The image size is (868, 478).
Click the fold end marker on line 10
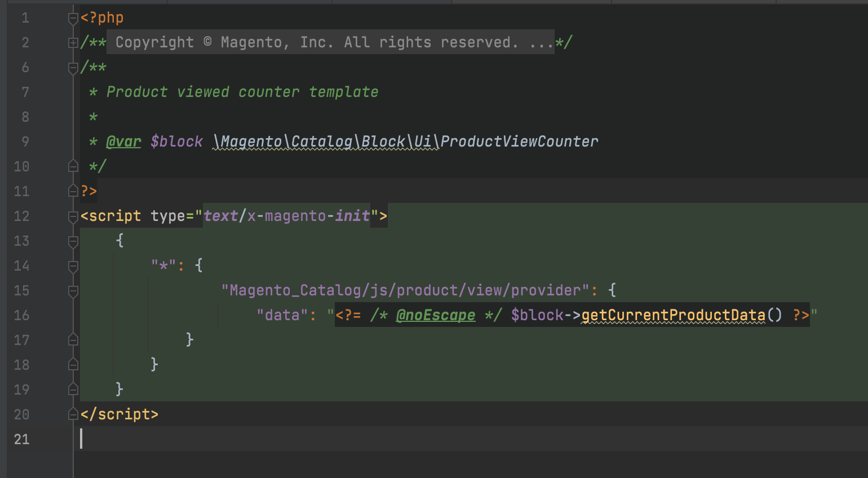pos(73,166)
